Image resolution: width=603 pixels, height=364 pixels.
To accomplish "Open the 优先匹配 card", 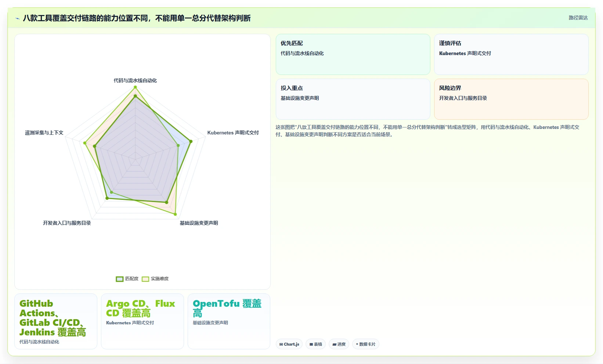I will (x=353, y=54).
